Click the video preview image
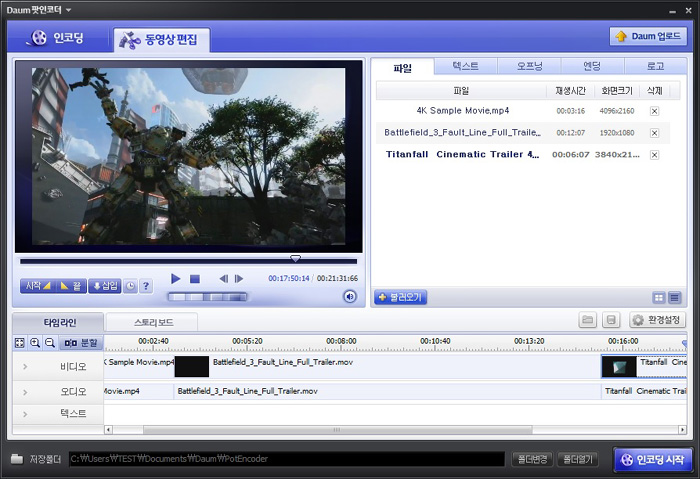 188,156
